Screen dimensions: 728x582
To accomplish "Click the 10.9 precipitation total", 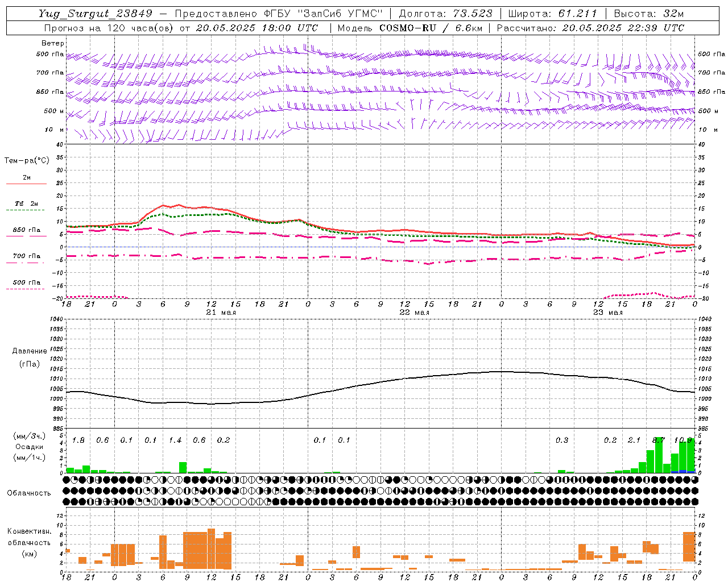I will 683,440.
